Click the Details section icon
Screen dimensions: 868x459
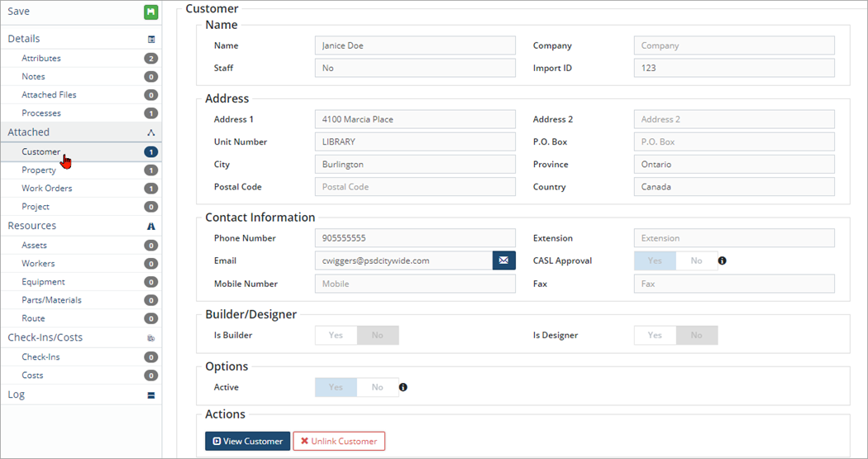[x=151, y=39]
